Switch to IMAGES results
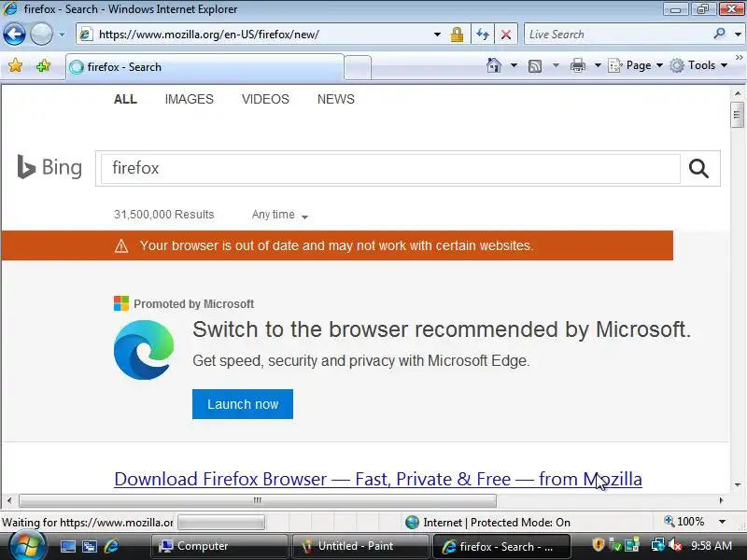747x560 pixels. tap(190, 99)
